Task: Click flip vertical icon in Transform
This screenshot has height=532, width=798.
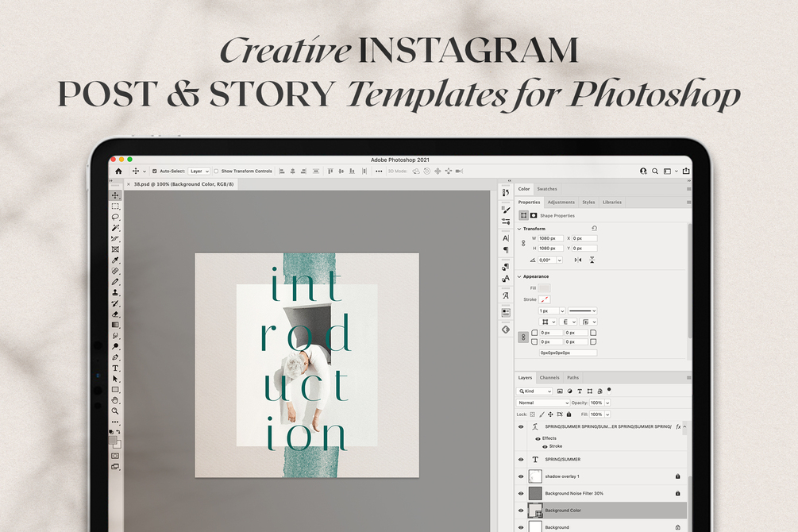Action: coord(592,260)
